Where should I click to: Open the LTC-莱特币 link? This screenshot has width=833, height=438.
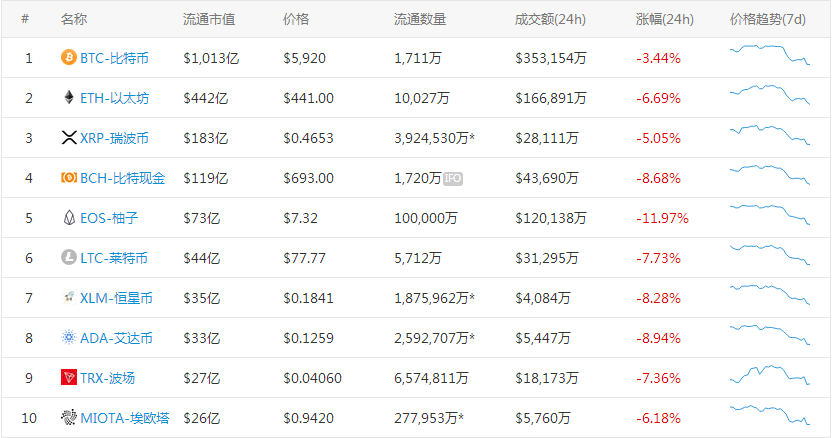[x=114, y=258]
